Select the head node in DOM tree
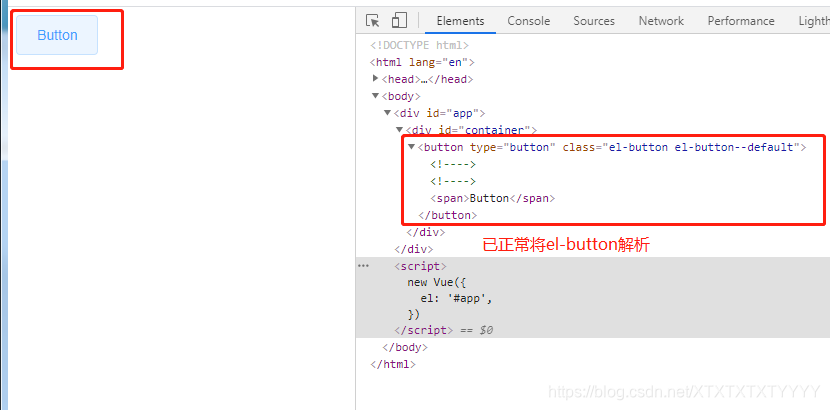Screen dimensions: 830x410 coord(427,79)
